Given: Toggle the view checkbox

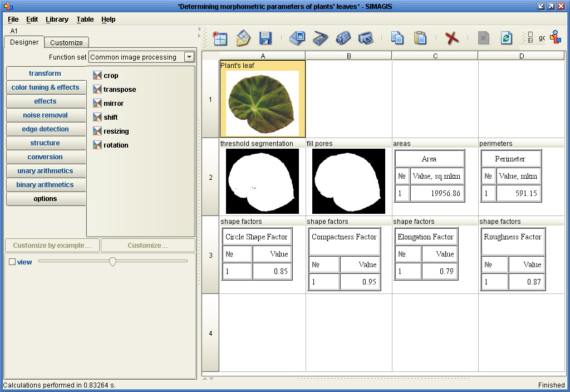Looking at the screenshot, I should pyautogui.click(x=12, y=262).
